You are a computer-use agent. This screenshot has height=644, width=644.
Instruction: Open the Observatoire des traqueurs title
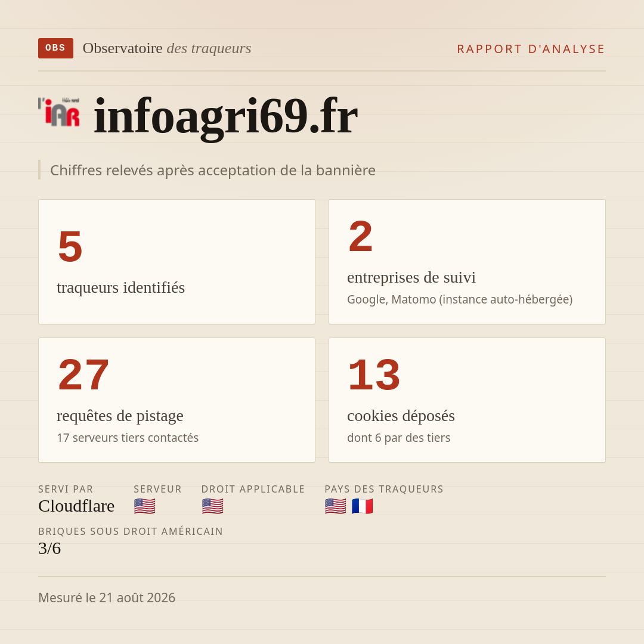point(167,48)
